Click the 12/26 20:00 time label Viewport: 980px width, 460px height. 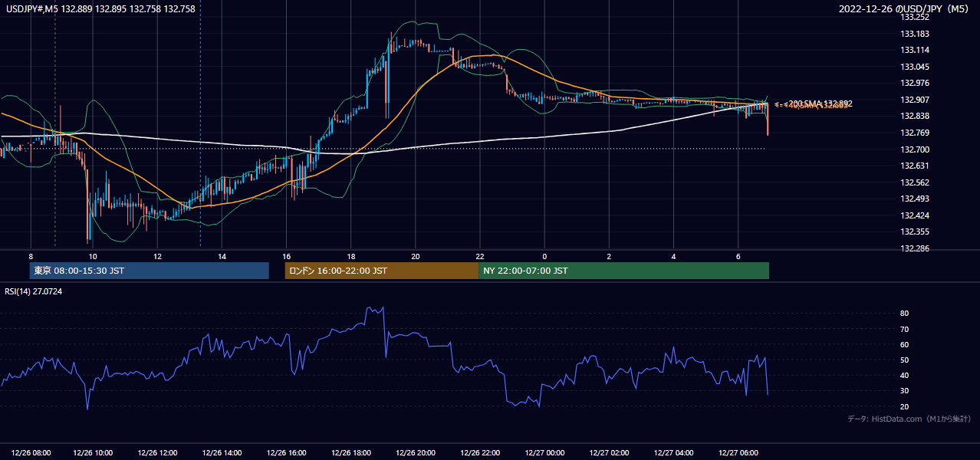pyautogui.click(x=415, y=452)
